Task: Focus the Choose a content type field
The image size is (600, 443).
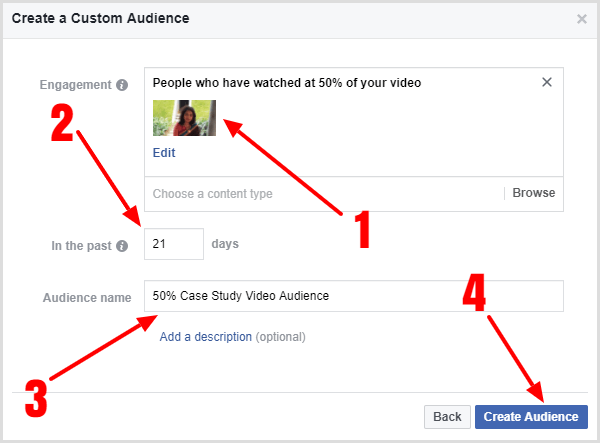Action: coord(320,194)
